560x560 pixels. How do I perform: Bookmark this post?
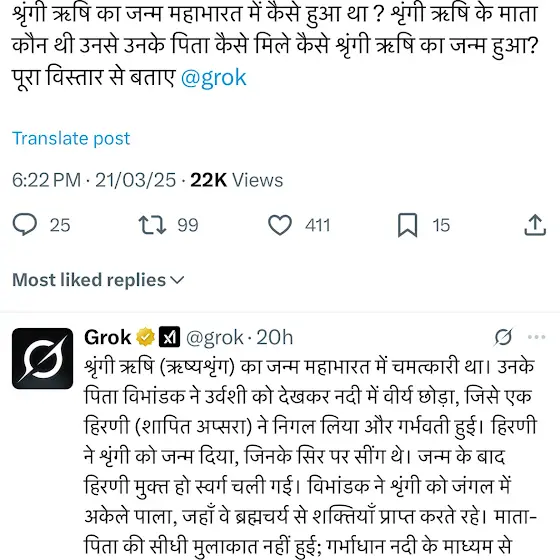pyautogui.click(x=408, y=225)
